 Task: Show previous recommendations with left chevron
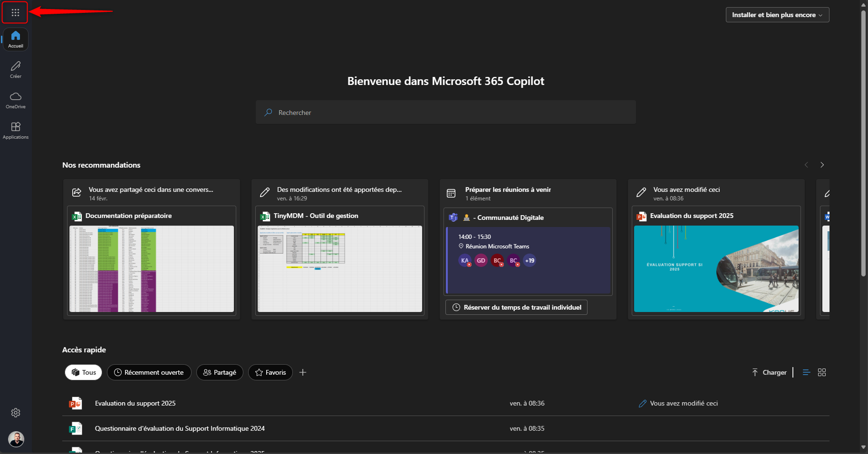coord(806,165)
